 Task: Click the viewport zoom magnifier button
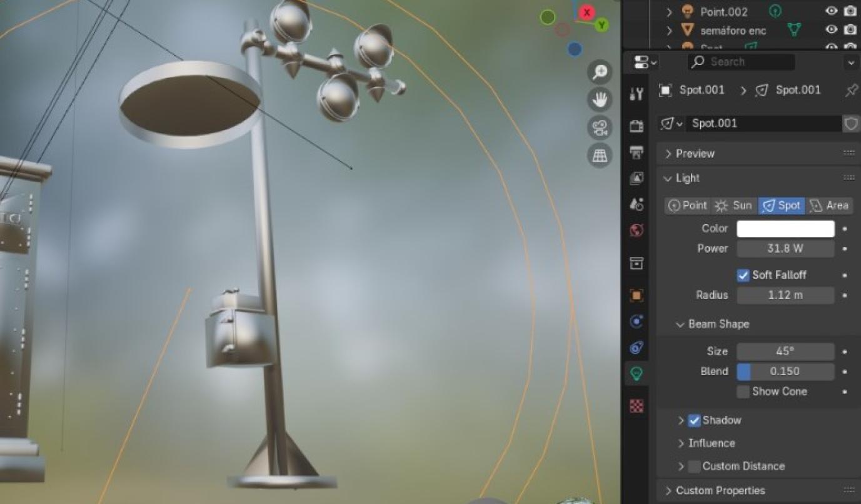(x=600, y=72)
